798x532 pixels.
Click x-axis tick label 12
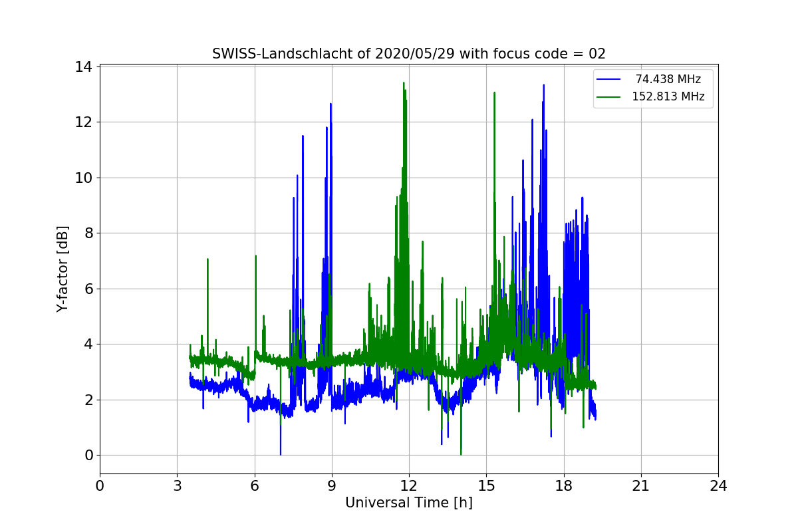point(409,486)
